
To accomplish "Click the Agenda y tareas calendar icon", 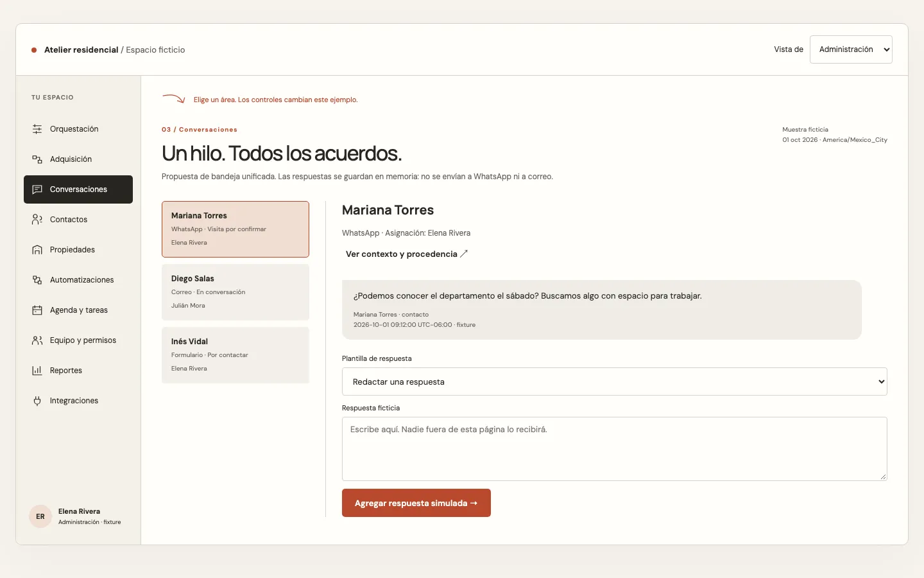I will [x=37, y=310].
